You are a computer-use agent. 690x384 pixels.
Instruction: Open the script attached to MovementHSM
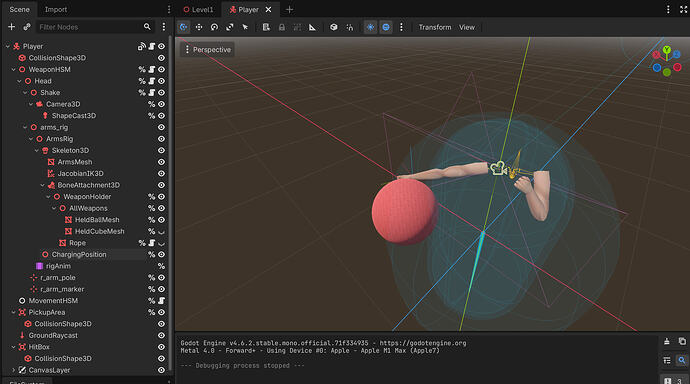click(161, 301)
